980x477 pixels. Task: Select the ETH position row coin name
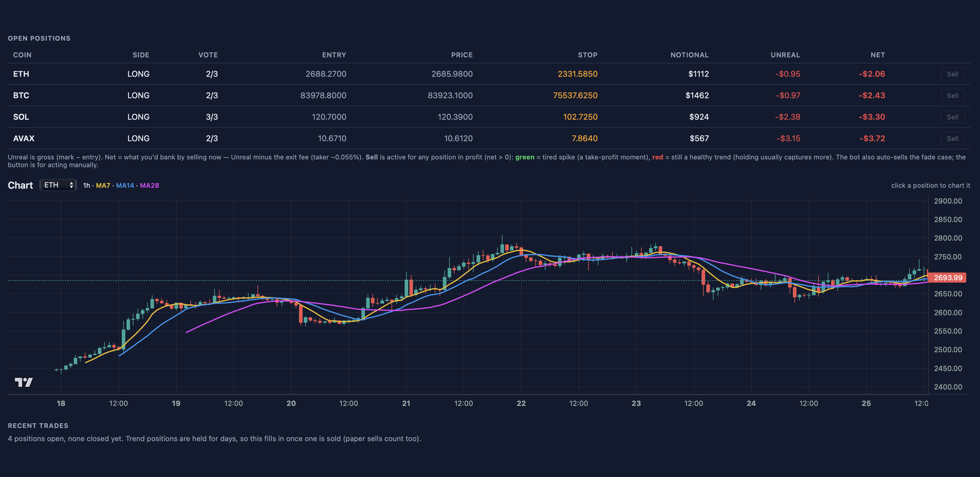pyautogui.click(x=21, y=74)
